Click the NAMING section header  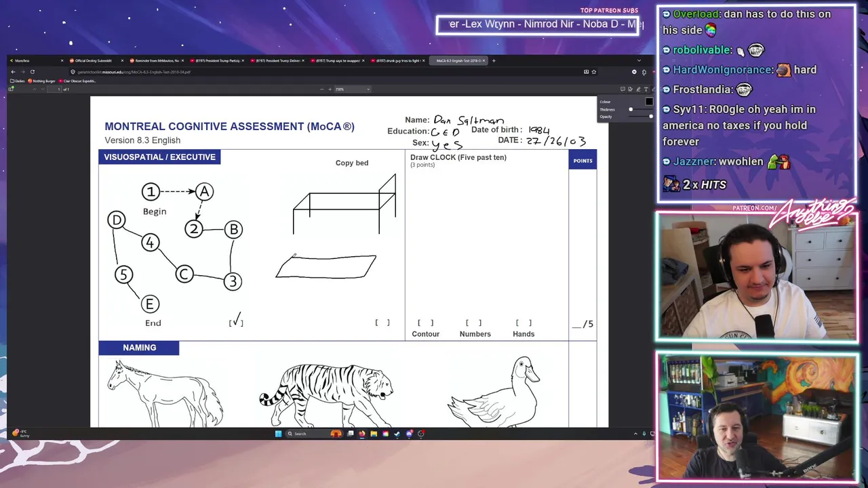(139, 348)
